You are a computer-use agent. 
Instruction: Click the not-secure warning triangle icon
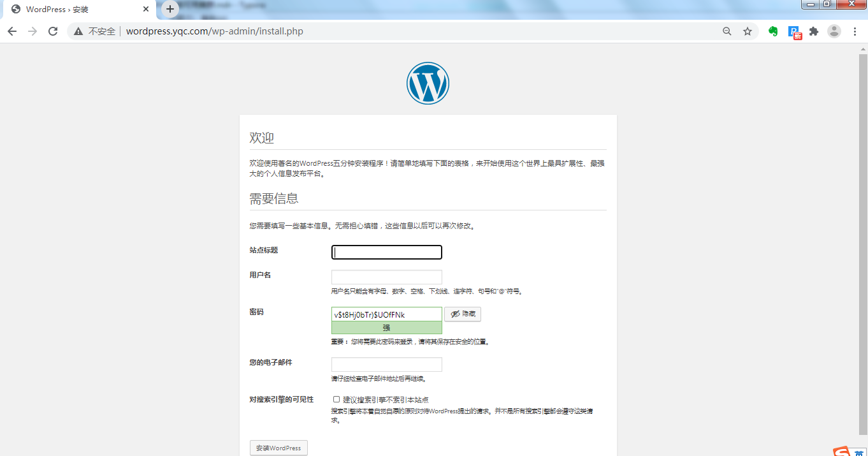[x=78, y=31]
